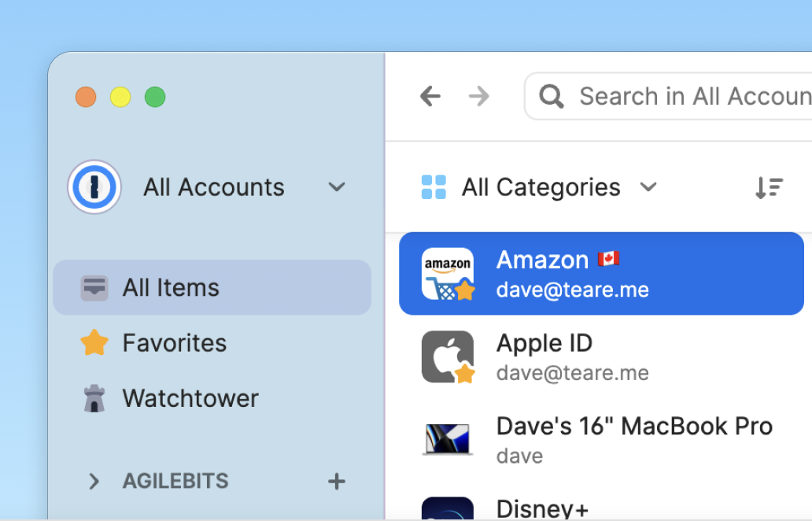Open the sort order icon

coord(769,187)
